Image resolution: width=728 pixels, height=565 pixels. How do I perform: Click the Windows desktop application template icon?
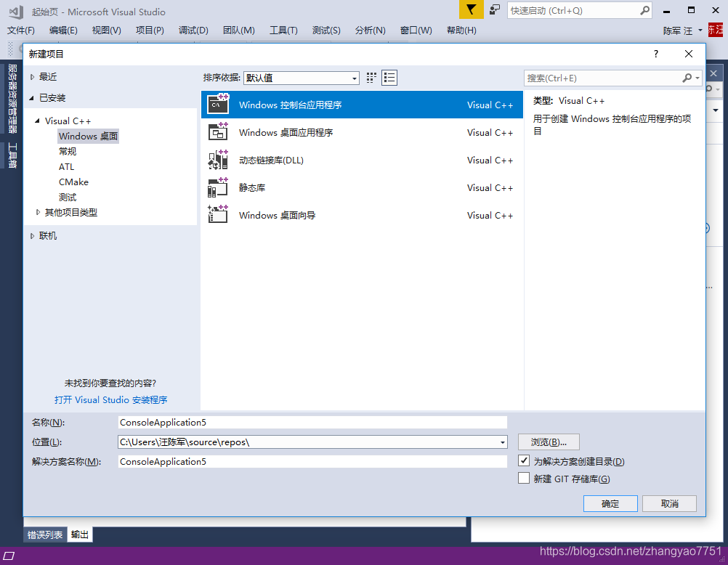click(218, 132)
